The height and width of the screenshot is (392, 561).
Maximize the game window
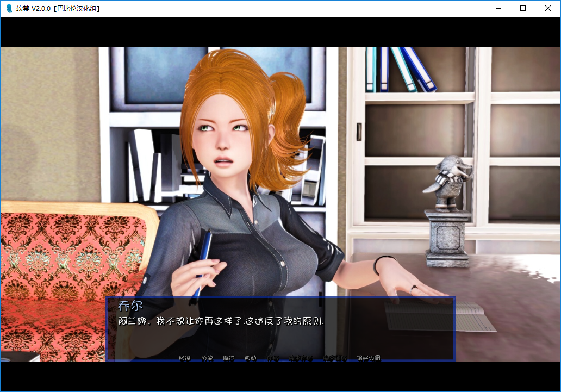coord(522,8)
